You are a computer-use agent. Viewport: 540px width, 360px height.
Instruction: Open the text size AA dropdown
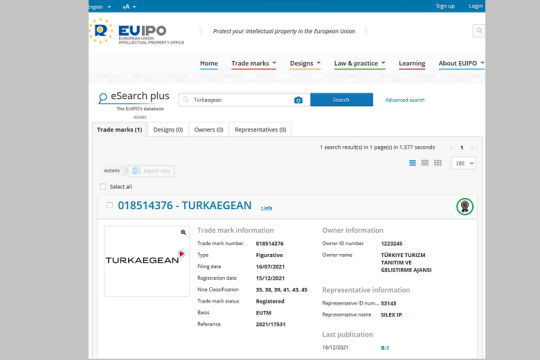tap(129, 7)
